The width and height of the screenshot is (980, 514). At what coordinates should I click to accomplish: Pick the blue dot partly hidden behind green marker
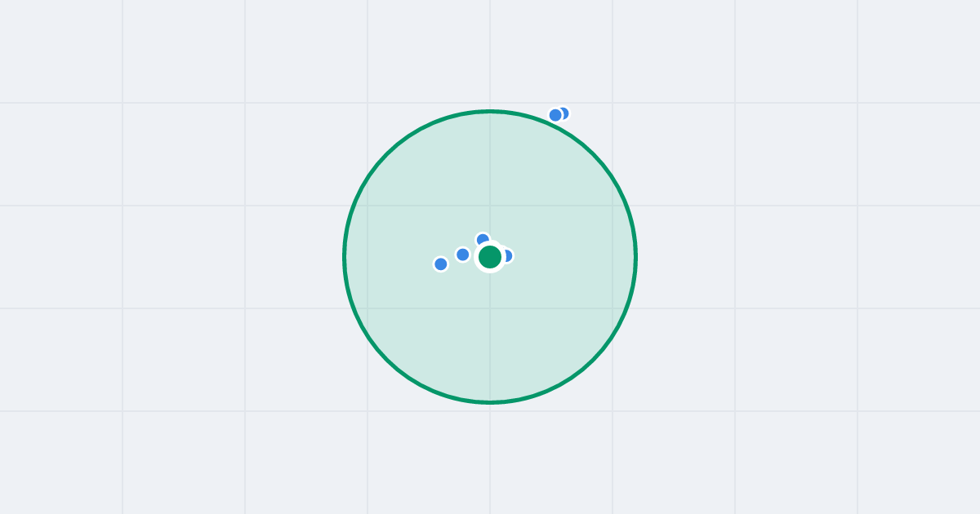point(508,255)
